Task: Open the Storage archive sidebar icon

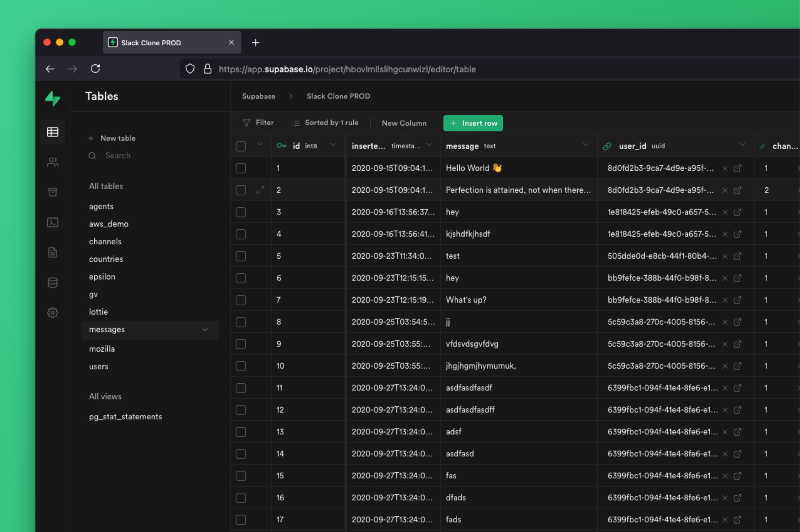Action: pos(53,192)
